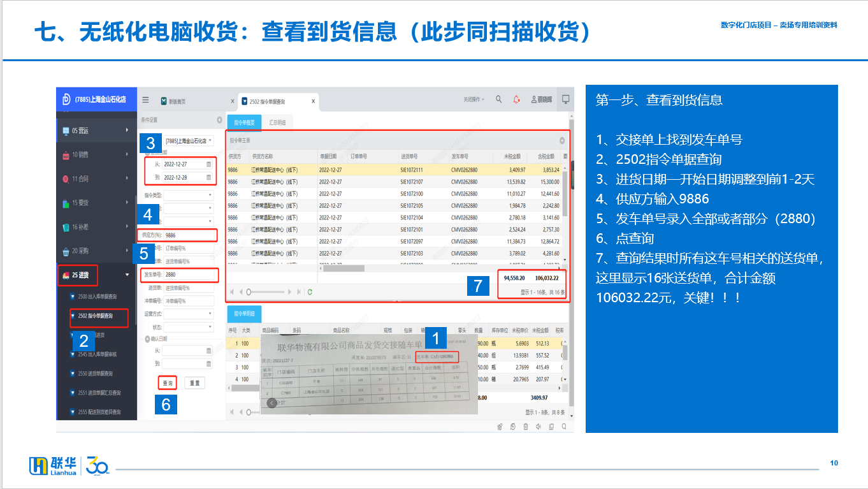Image resolution: width=868 pixels, height=489 pixels.
Task: Click the 16 补差 clipboard icon
Action: [66, 227]
